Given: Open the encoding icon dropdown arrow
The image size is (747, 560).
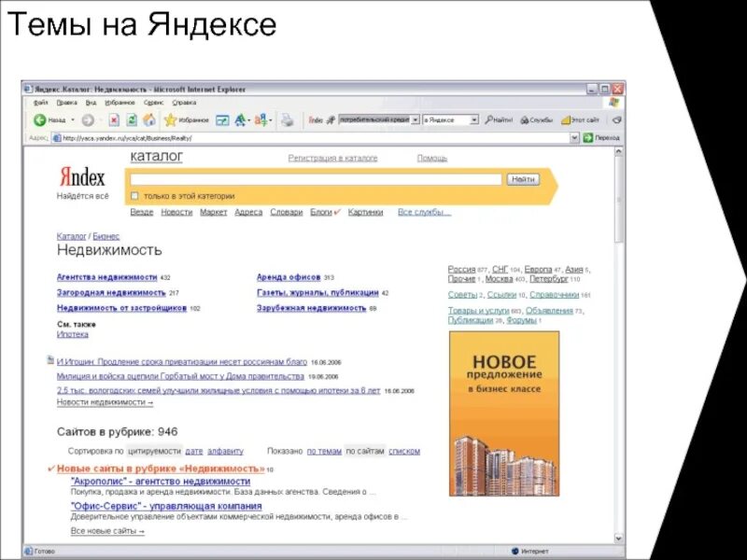Looking at the screenshot, I should [x=271, y=120].
